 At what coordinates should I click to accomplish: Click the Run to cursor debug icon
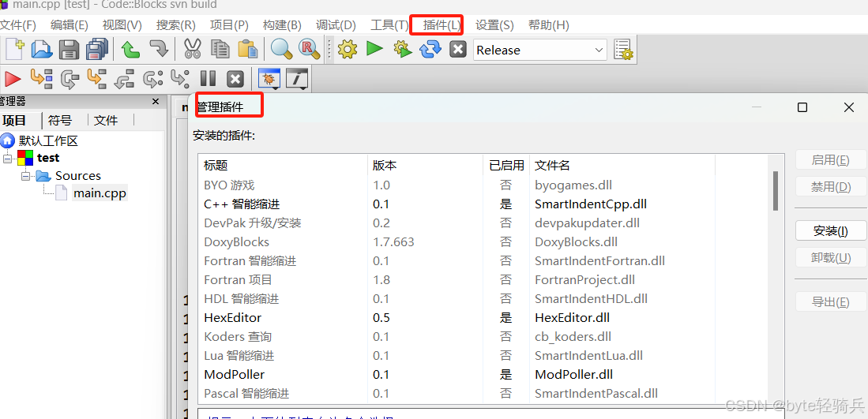pyautogui.click(x=41, y=78)
